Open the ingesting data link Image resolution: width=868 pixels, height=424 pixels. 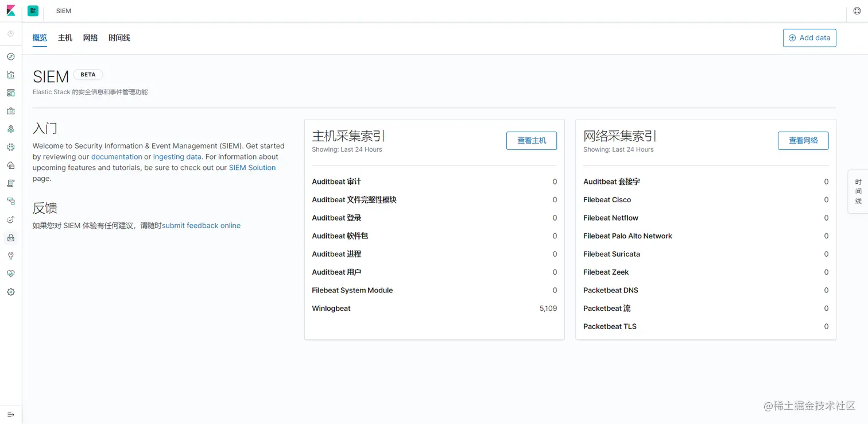(177, 157)
